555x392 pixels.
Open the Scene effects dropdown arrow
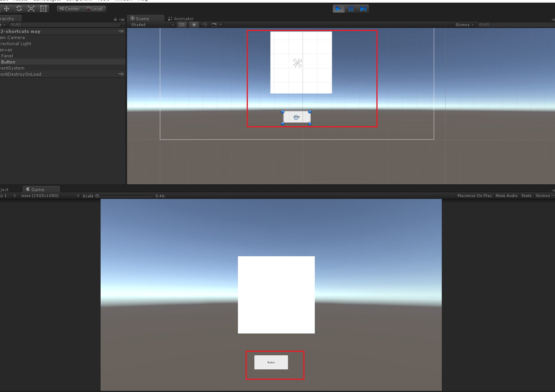221,24
